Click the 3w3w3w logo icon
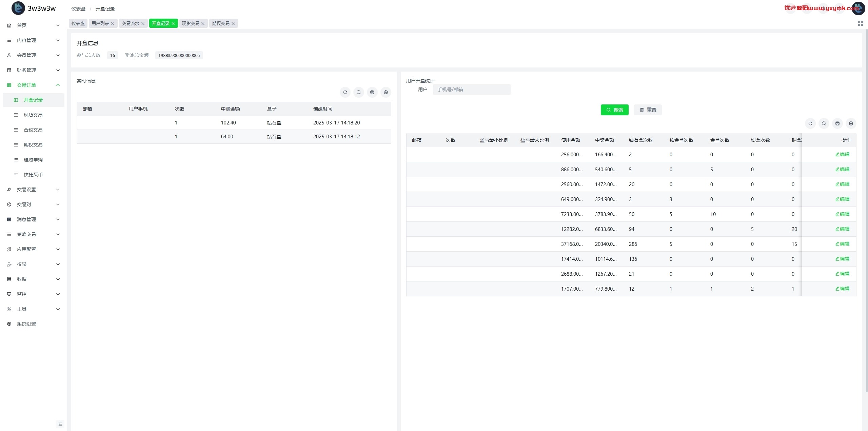The image size is (868, 431). coord(18,8)
